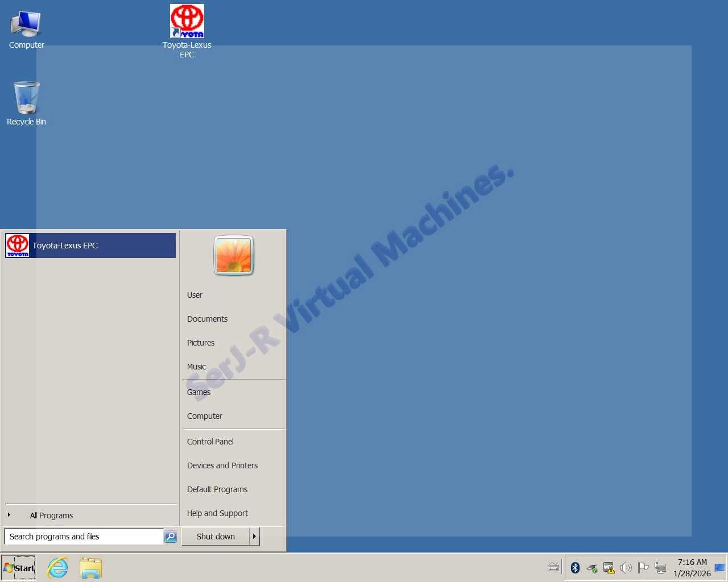Click the Action Center flag icon
The image size is (728, 582).
click(643, 567)
